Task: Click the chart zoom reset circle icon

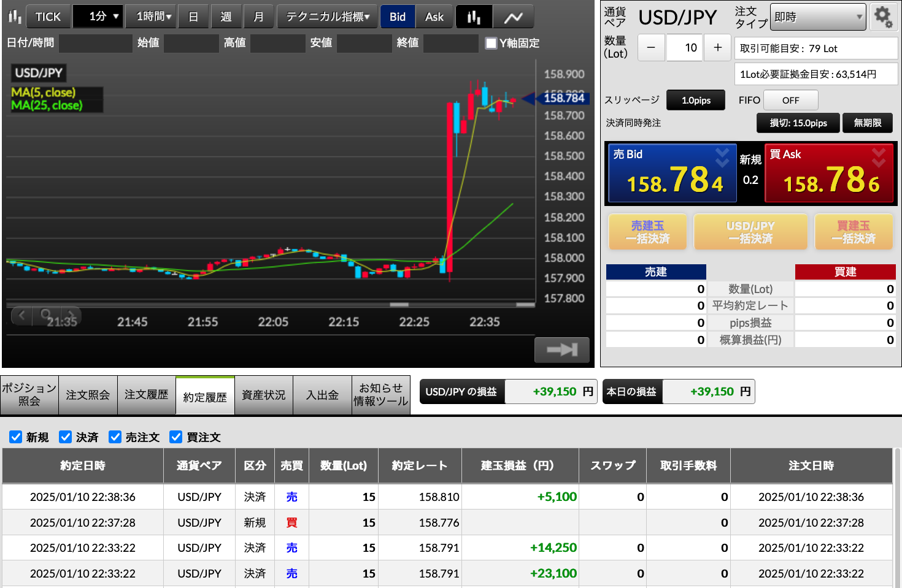Action: point(46,315)
